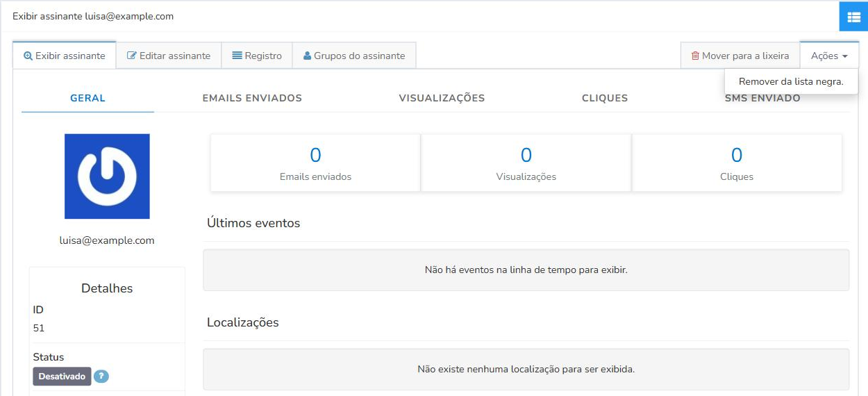This screenshot has height=396, width=868.
Task: Click the no locations message
Action: pos(526,369)
